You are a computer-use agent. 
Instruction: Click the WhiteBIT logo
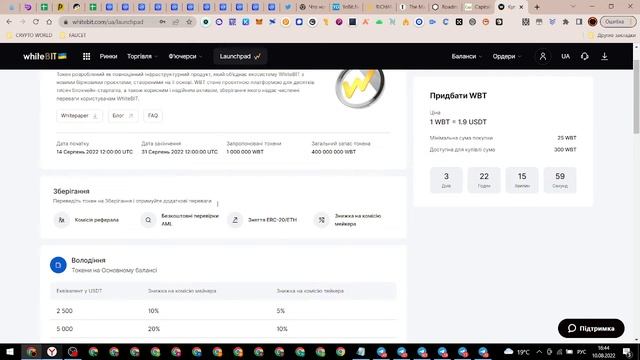point(45,56)
